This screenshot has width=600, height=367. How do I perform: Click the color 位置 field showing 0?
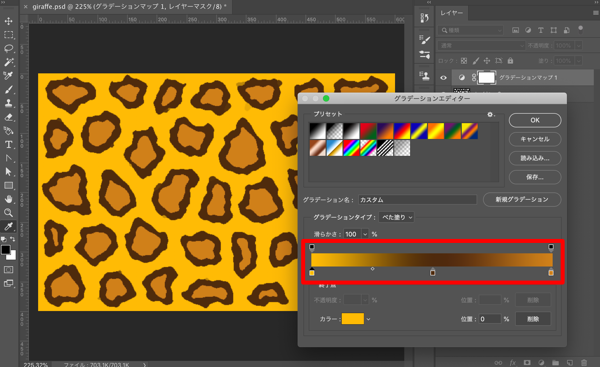(x=489, y=319)
